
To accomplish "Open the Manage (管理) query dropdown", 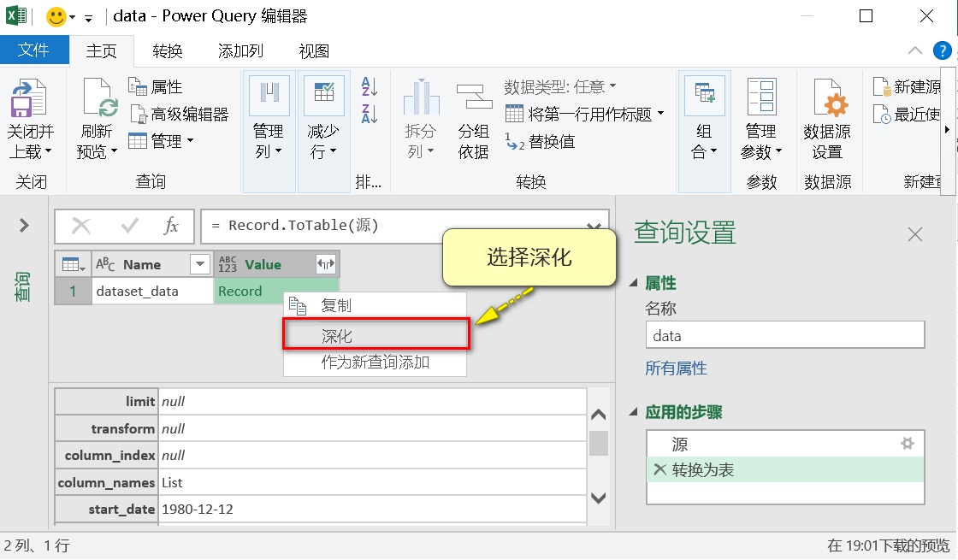I will 162,141.
